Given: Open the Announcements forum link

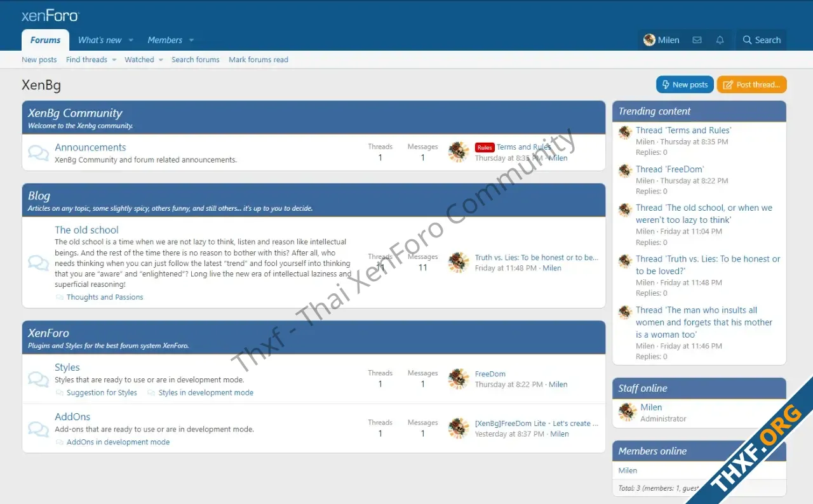Looking at the screenshot, I should point(90,147).
